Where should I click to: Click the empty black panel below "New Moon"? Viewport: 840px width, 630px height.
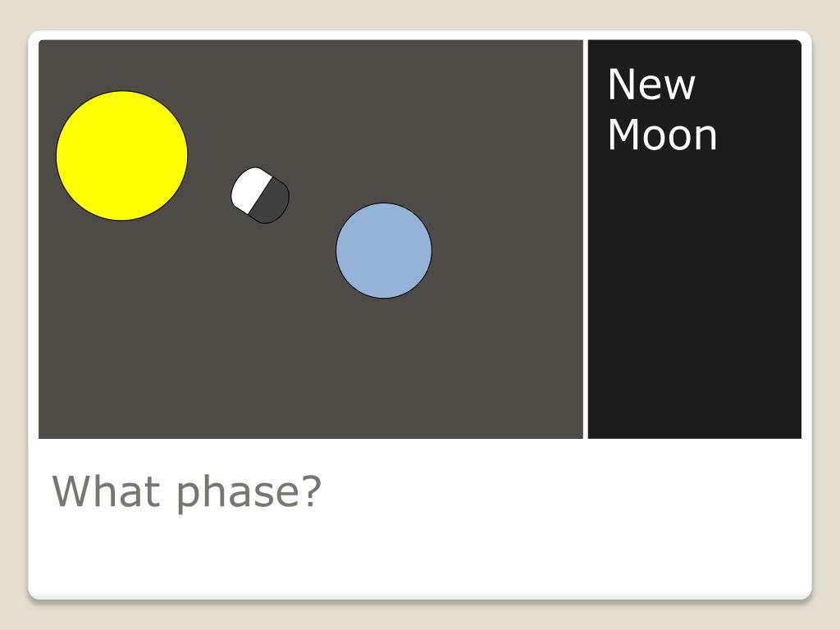click(x=694, y=300)
